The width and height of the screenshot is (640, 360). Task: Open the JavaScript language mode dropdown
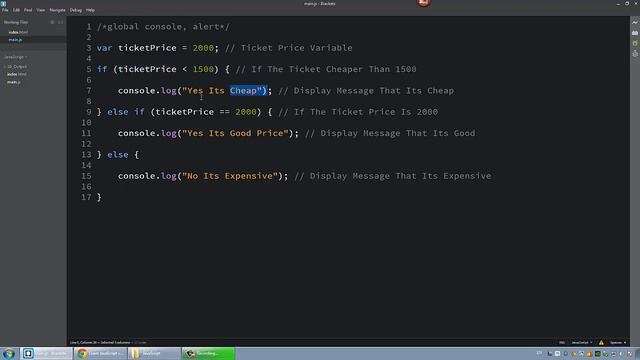pyautogui.click(x=582, y=342)
